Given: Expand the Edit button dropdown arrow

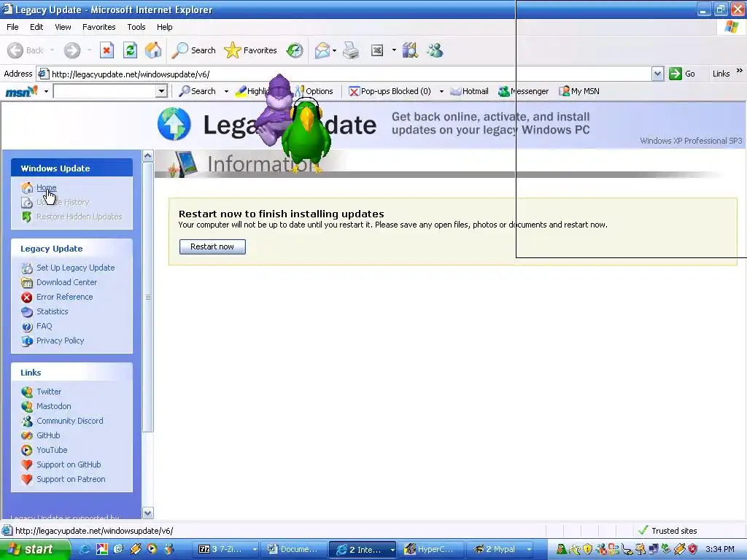Looking at the screenshot, I should [394, 50].
